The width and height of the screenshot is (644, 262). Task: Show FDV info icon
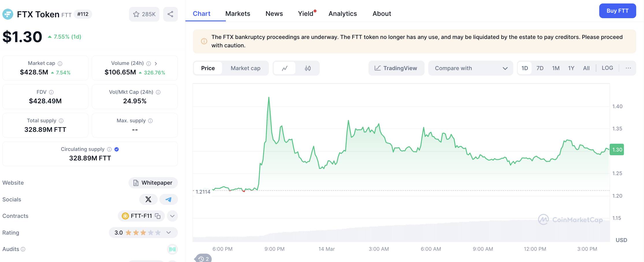pos(51,92)
